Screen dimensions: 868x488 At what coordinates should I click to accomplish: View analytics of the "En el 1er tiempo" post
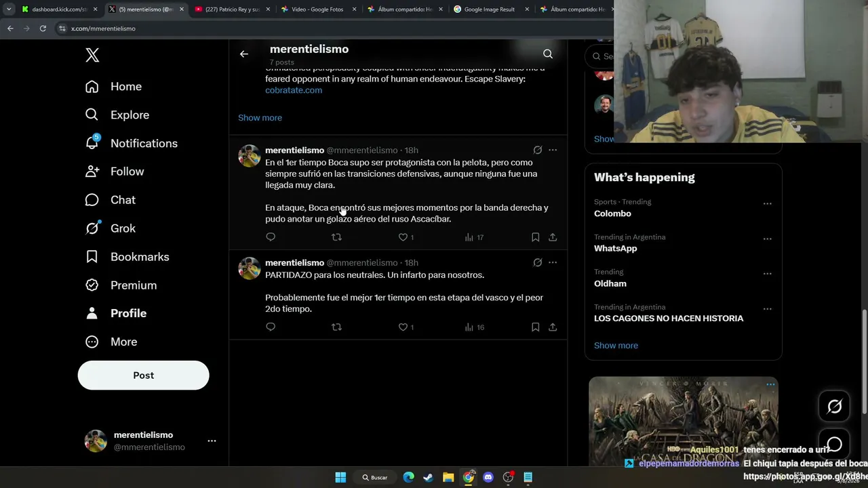pos(474,237)
